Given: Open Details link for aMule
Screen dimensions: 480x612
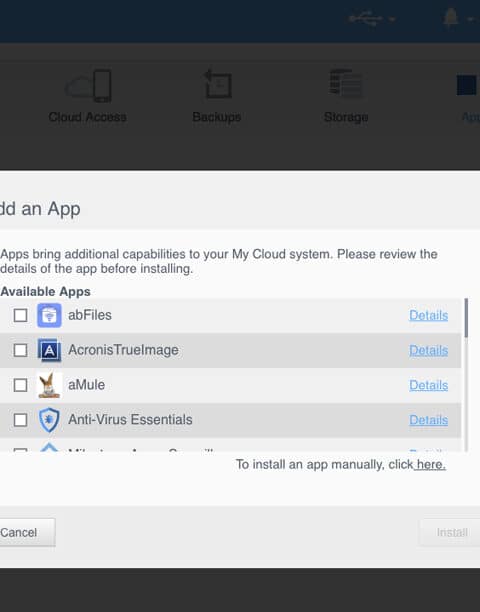Looking at the screenshot, I should [428, 385].
